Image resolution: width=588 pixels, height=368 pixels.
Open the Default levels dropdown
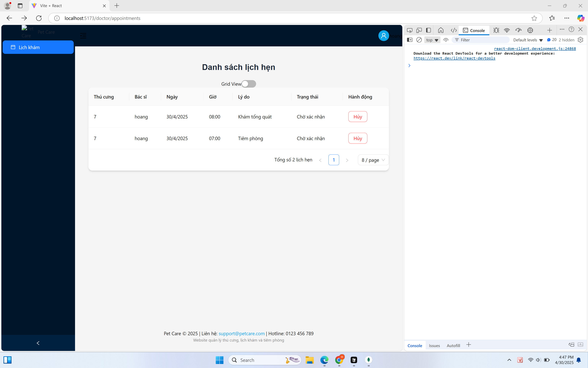pyautogui.click(x=528, y=40)
